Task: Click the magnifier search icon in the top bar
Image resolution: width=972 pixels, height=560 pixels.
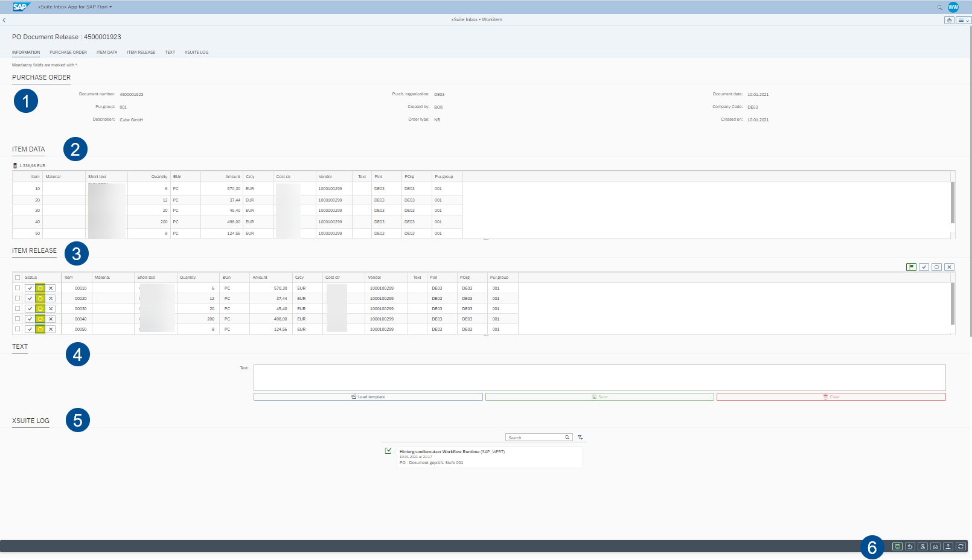Action: 939,7
